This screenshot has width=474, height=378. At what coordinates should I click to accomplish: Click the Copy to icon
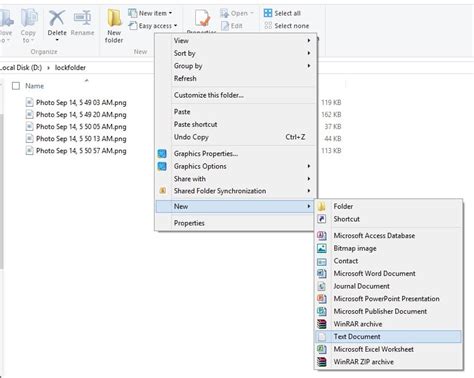(x=28, y=18)
